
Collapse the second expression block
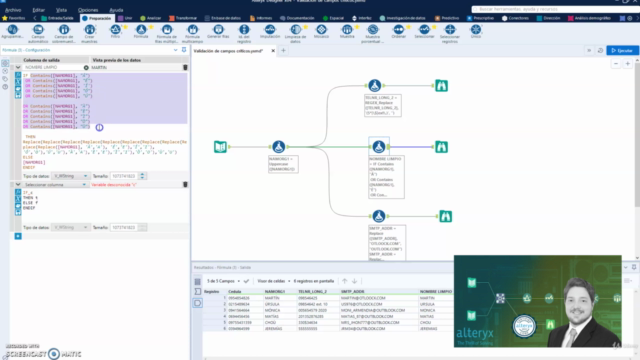[x=18, y=184]
